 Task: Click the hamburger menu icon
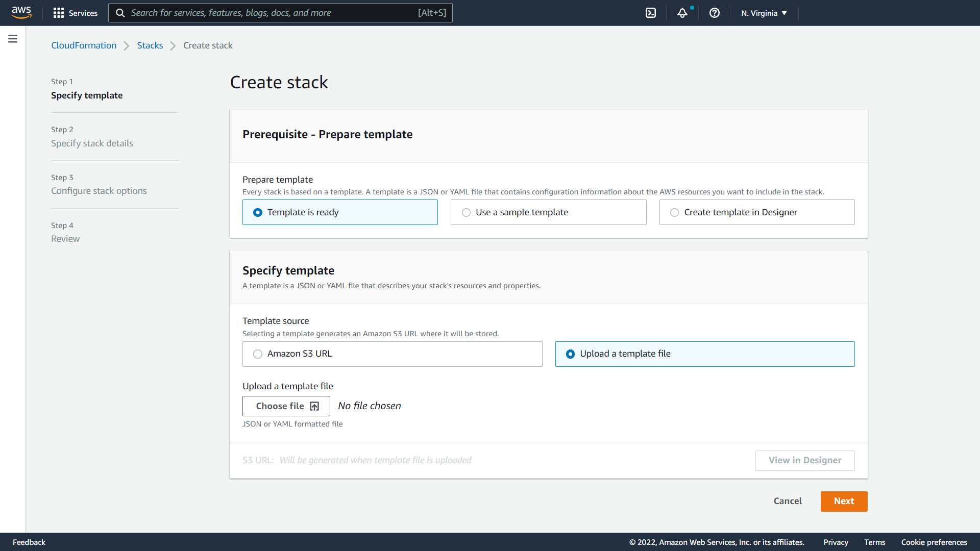point(13,39)
